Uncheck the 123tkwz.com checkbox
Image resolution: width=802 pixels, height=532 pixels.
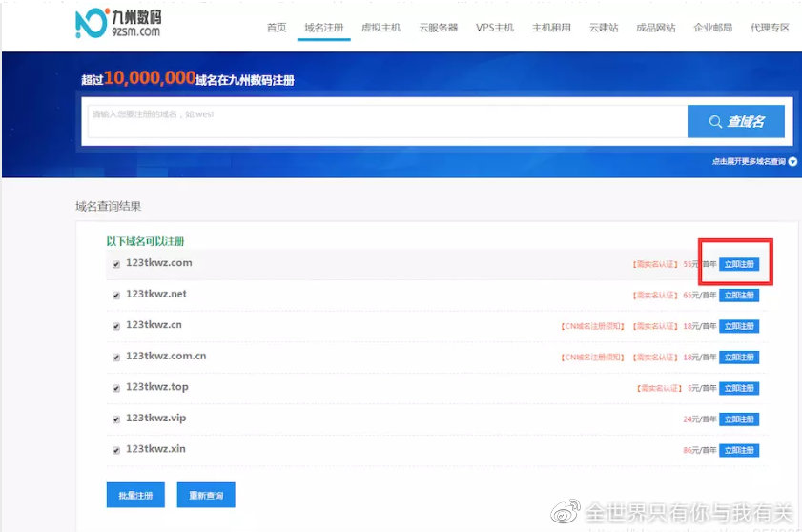pyautogui.click(x=116, y=264)
